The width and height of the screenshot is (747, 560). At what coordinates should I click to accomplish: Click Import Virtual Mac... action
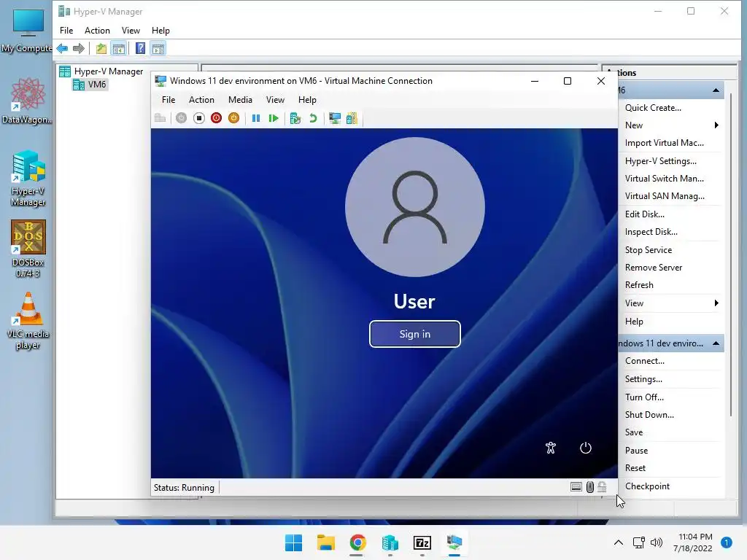point(664,143)
